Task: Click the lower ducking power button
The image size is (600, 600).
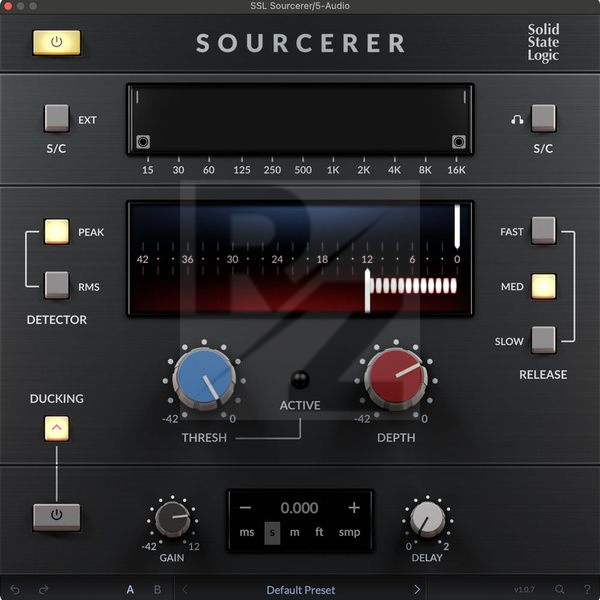Action: click(57, 517)
